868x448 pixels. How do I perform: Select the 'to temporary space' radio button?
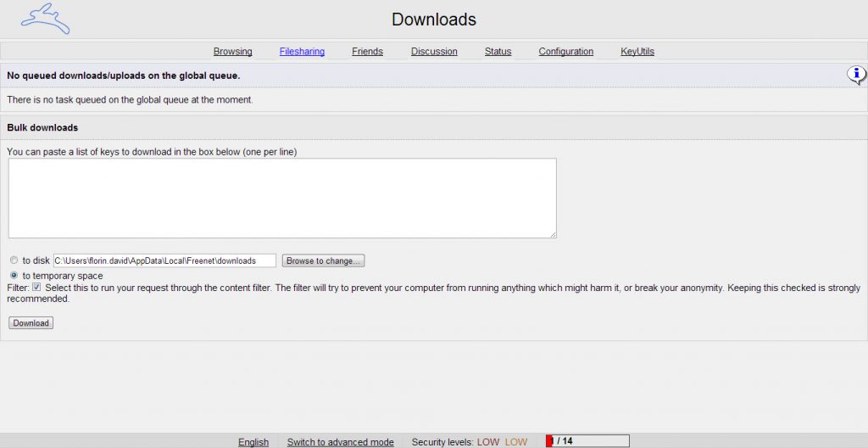click(x=14, y=276)
